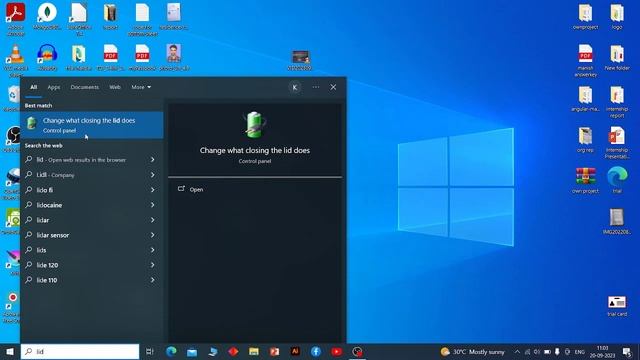Screen dimensions: 640x360
Task: Open the weather widget showing 30°C
Action: 473,351
